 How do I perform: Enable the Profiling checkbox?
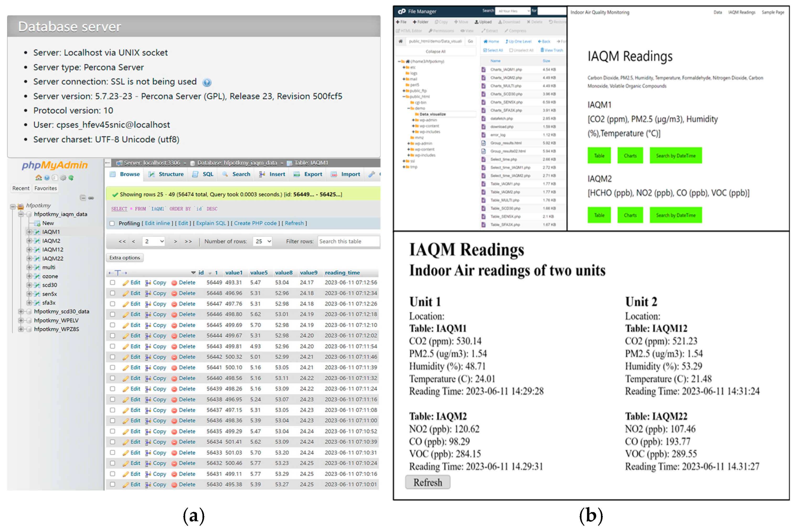coord(112,224)
